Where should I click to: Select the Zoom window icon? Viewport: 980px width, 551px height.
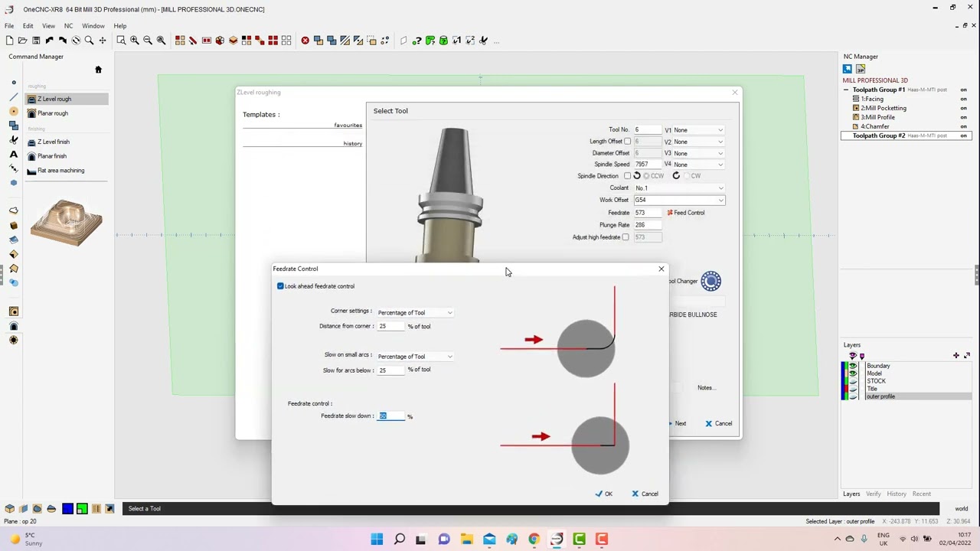pyautogui.click(x=121, y=40)
